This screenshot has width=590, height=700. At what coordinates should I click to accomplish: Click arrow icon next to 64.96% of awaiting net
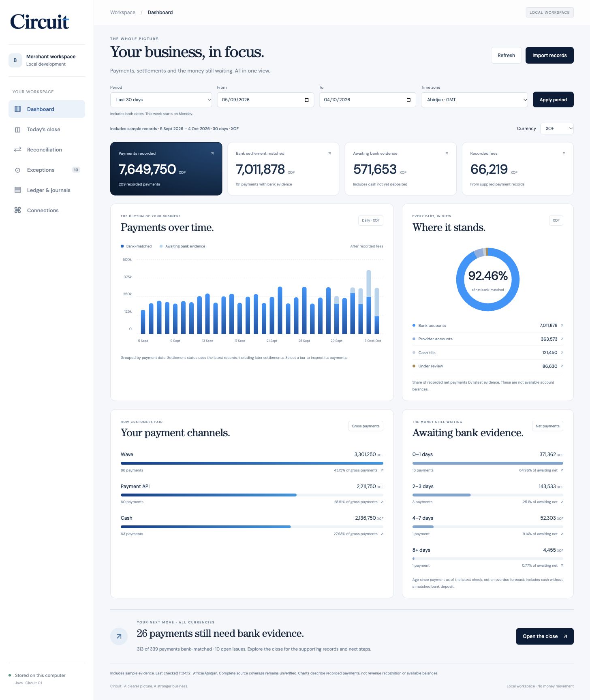tap(562, 470)
